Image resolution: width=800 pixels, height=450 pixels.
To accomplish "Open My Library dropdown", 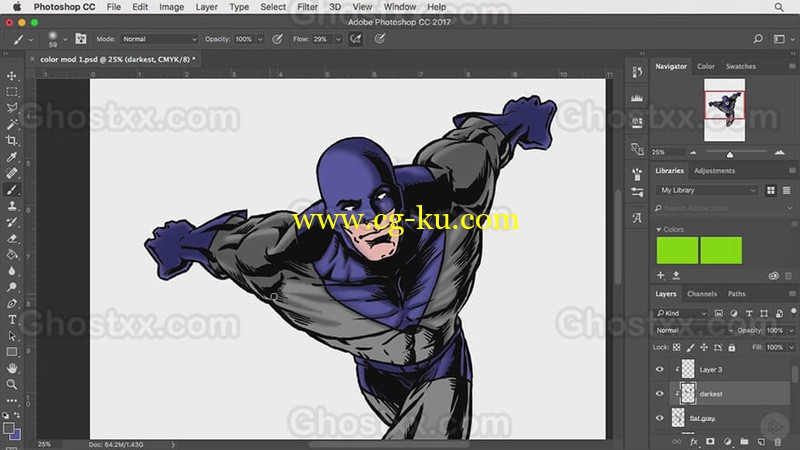I will pos(707,190).
